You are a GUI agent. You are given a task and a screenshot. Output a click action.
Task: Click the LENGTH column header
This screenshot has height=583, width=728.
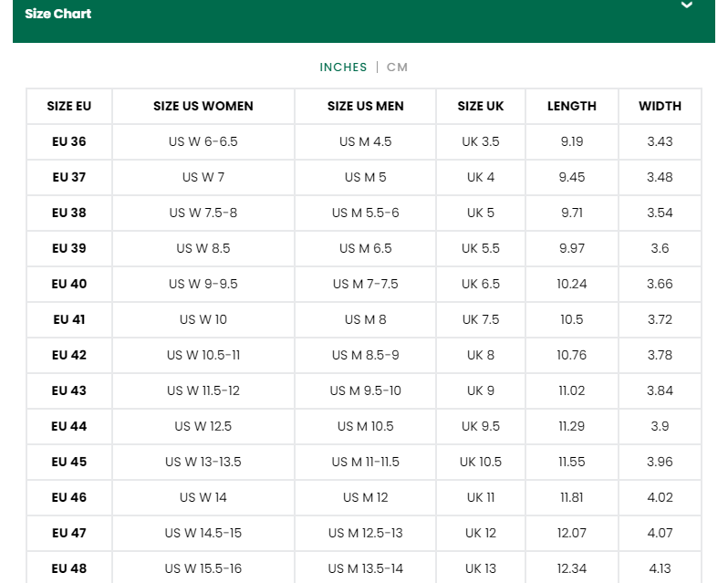[572, 106]
